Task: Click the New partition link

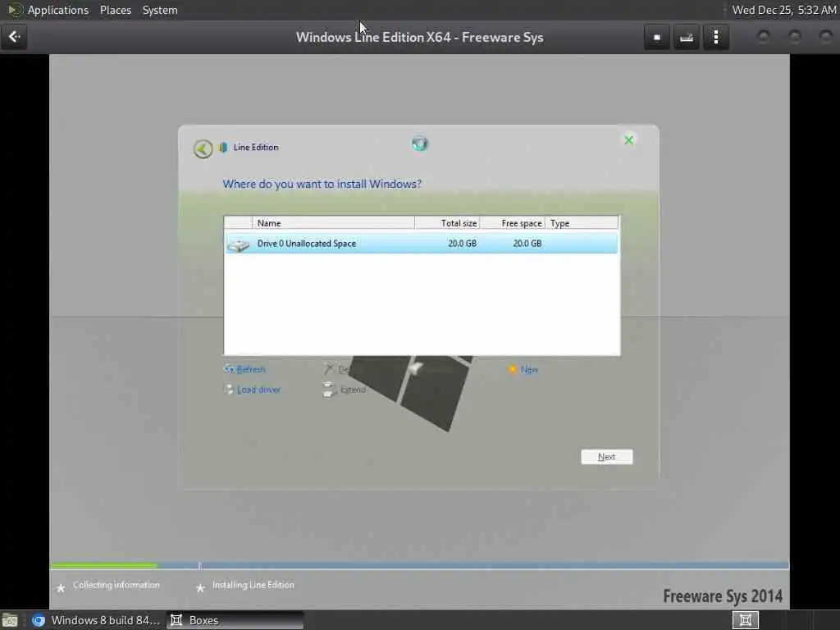Action: (x=529, y=369)
